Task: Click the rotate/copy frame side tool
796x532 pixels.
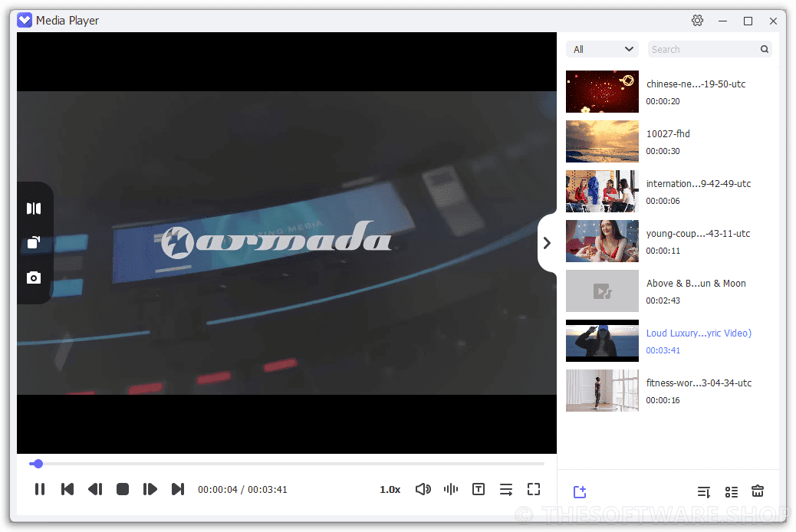Action: 34,243
